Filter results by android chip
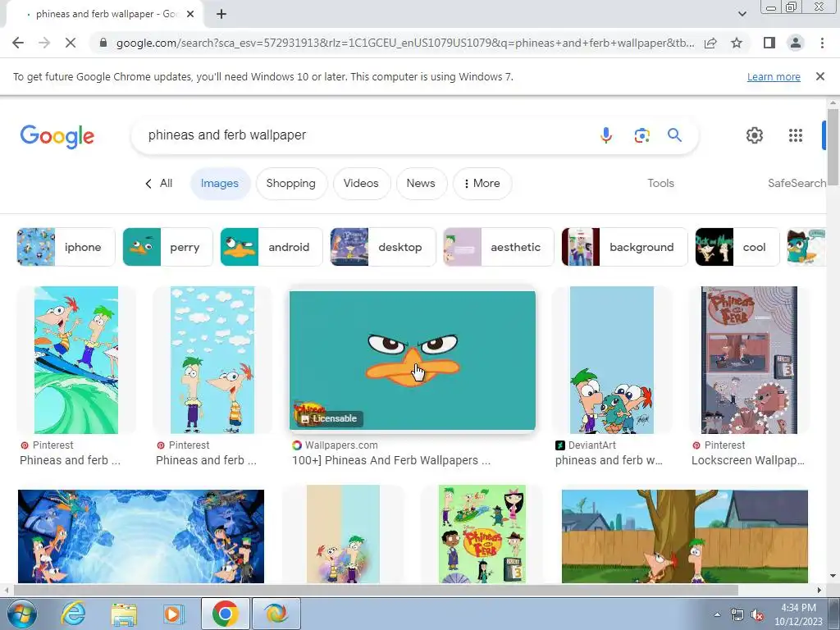This screenshot has height=630, width=840. [272, 247]
